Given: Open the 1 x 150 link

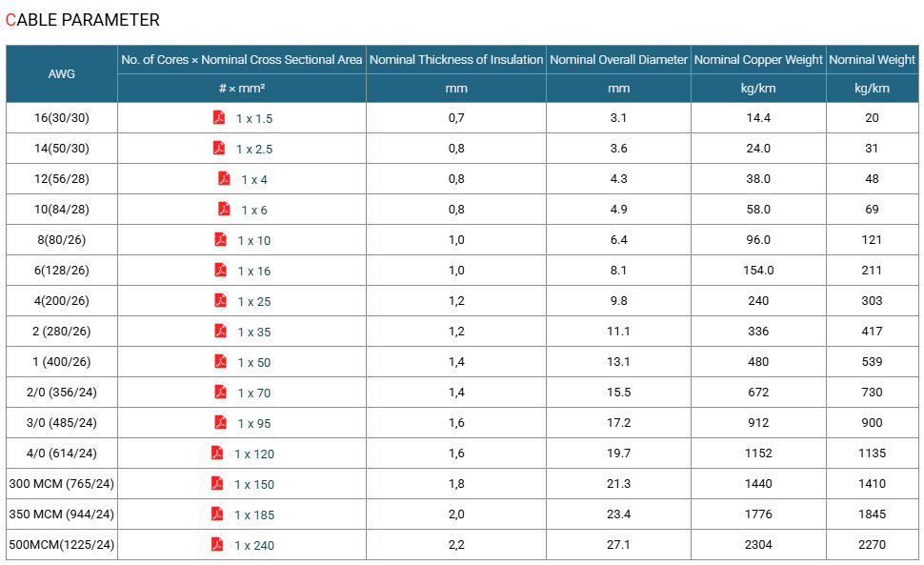Looking at the screenshot, I should pos(254,484).
